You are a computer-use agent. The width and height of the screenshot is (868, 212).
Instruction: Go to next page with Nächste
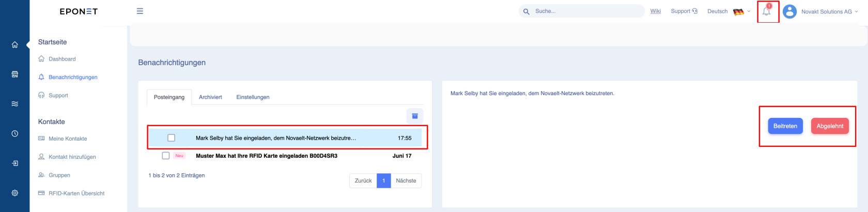(406, 180)
